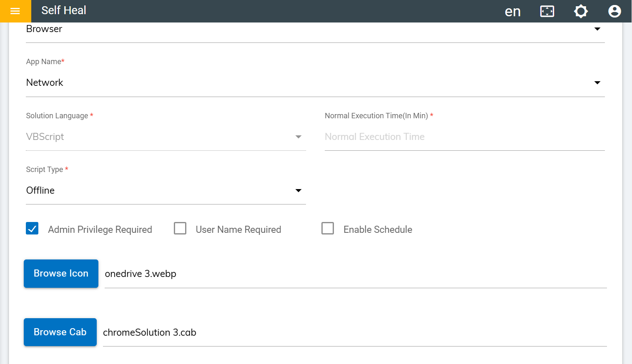Click the Browse Icon button
This screenshot has height=364, width=632.
tap(61, 274)
